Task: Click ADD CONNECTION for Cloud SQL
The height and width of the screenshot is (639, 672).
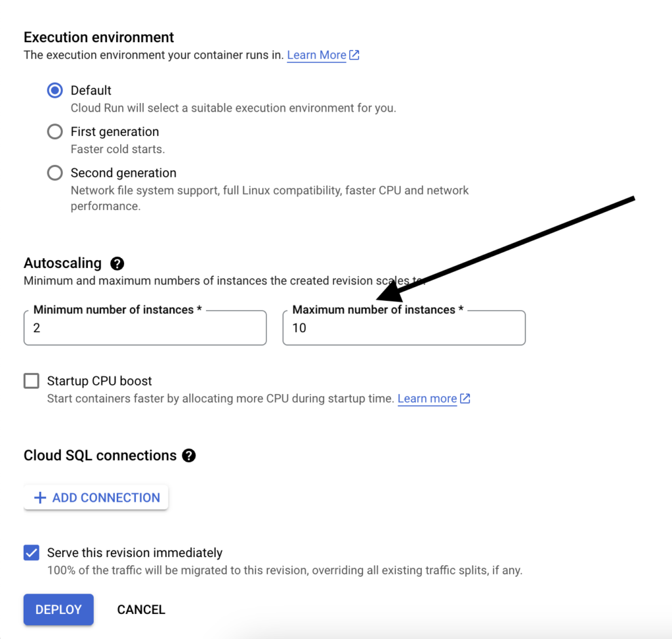Action: [96, 497]
